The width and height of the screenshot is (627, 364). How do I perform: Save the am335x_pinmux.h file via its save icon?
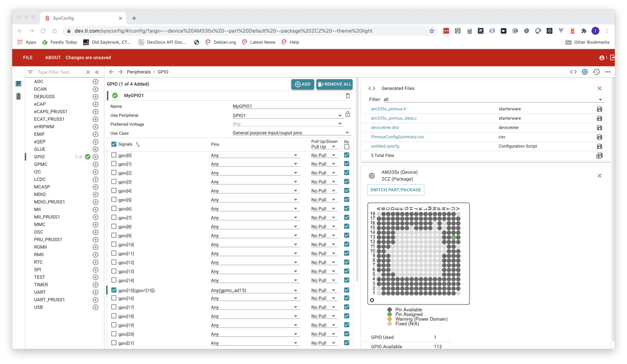(x=599, y=109)
